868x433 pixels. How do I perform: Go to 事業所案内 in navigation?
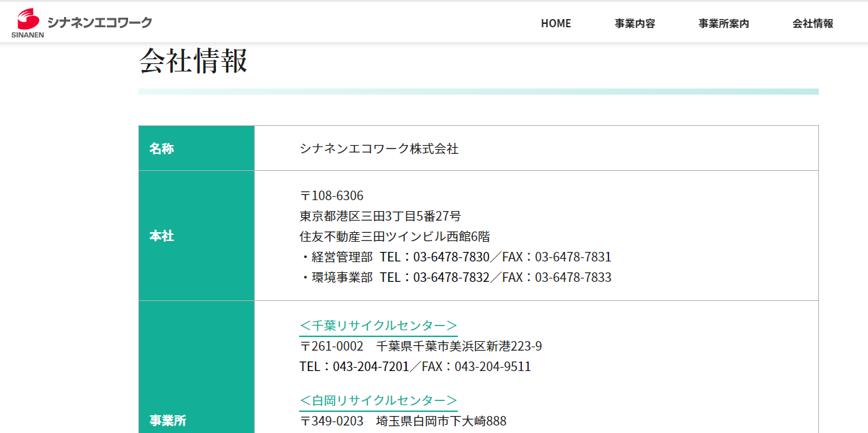[724, 23]
